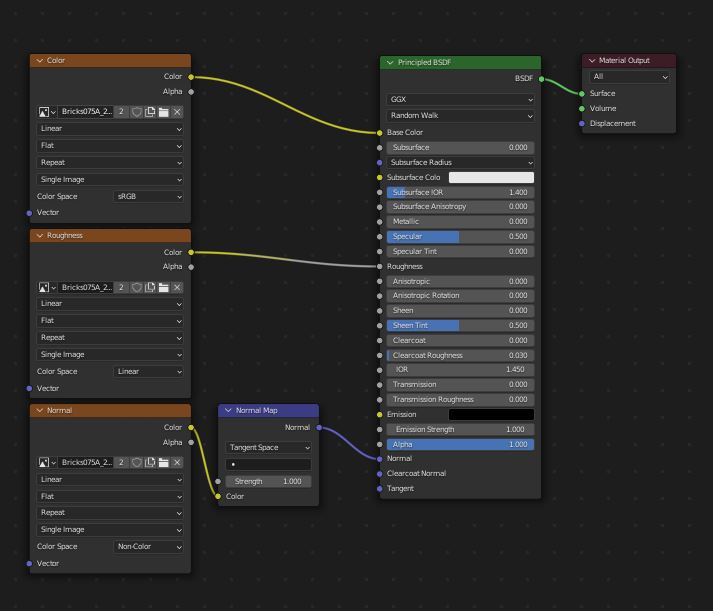
Task: Click the Metallic value field
Action: (460, 221)
